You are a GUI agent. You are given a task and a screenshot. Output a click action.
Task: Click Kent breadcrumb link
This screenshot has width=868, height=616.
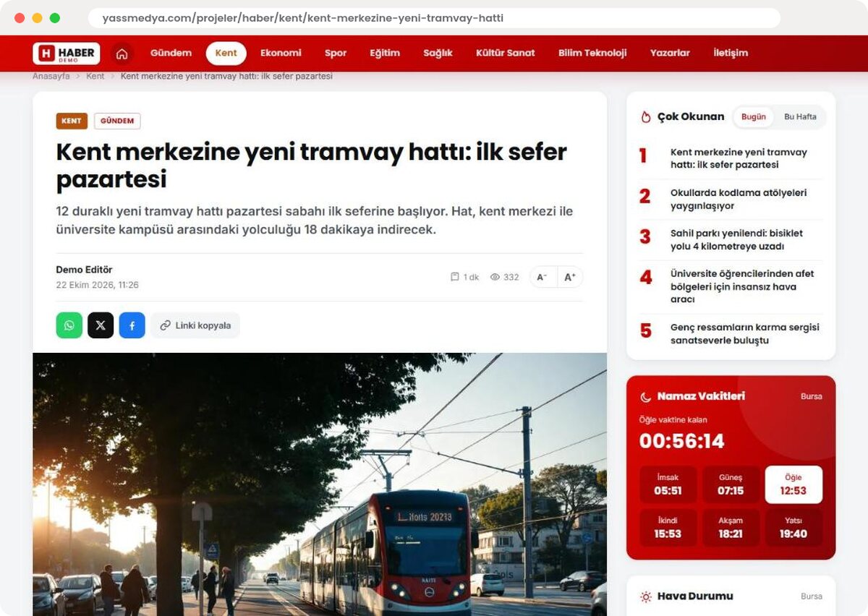95,76
